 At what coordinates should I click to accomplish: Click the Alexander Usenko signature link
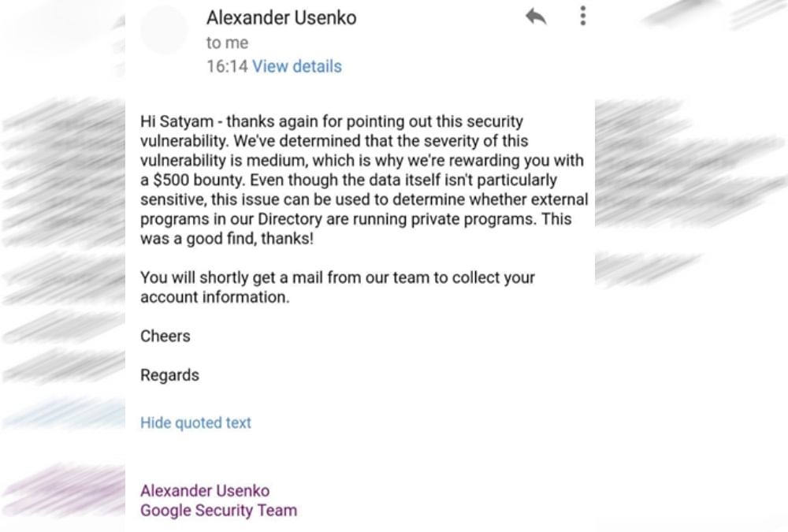click(205, 489)
